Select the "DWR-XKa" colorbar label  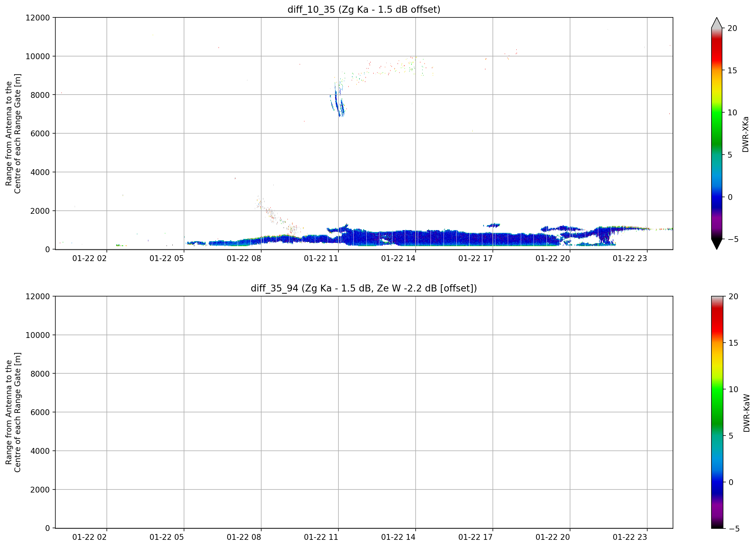tap(745, 134)
